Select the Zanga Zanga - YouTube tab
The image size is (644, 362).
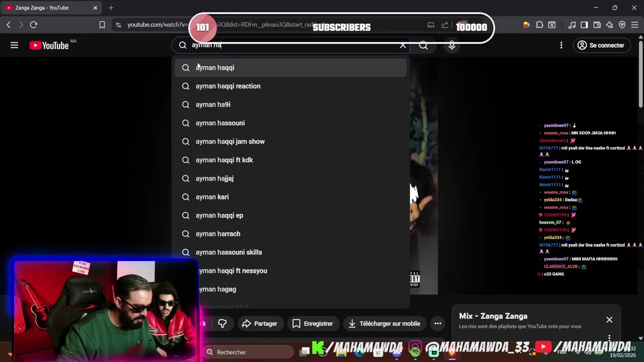pyautogui.click(x=52, y=8)
